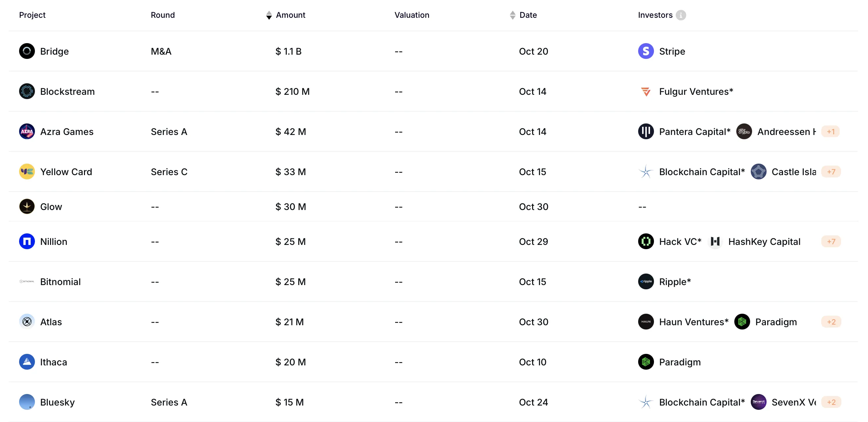Click the Pantera Capital logo icon
The width and height of the screenshot is (868, 422).
click(x=646, y=131)
